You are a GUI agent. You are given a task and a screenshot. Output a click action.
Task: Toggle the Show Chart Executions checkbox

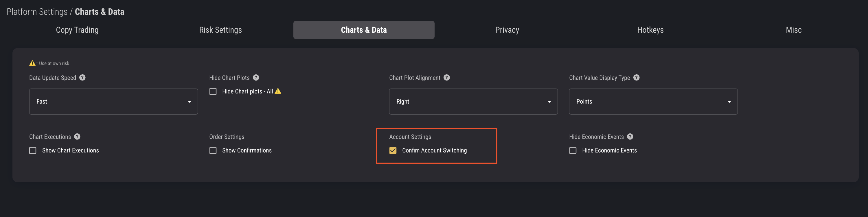pos(33,151)
